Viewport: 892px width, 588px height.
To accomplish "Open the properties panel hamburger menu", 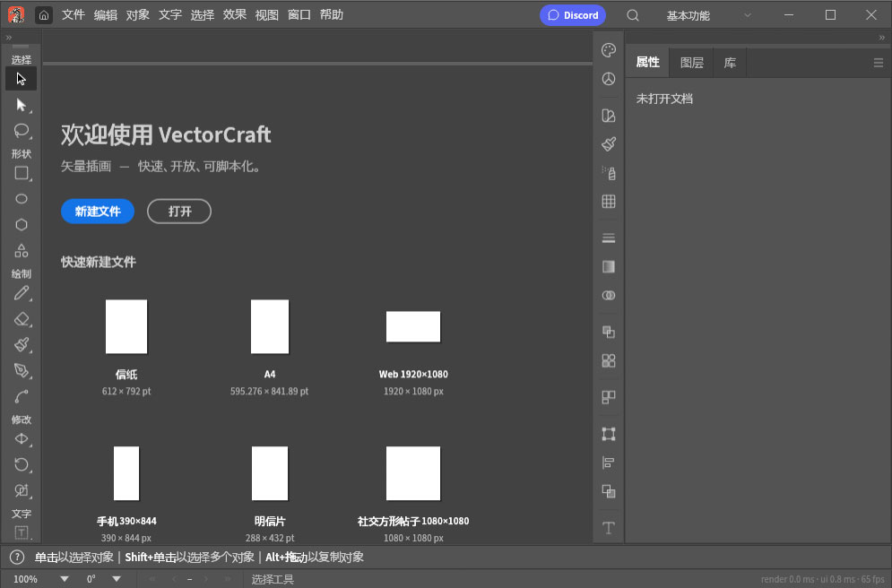I will coord(879,63).
